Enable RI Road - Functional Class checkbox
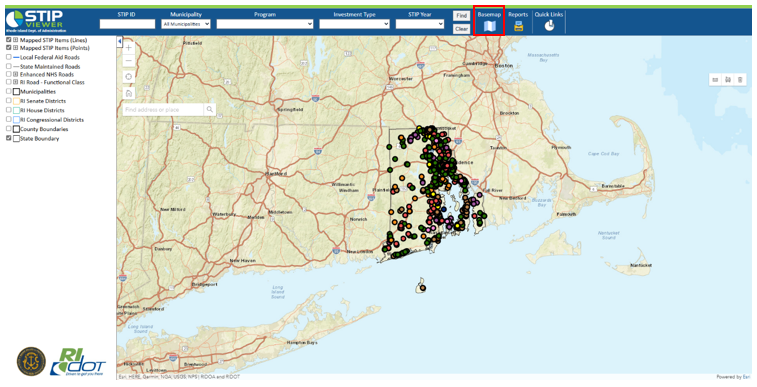The width and height of the screenshot is (757, 387). pyautogui.click(x=9, y=82)
